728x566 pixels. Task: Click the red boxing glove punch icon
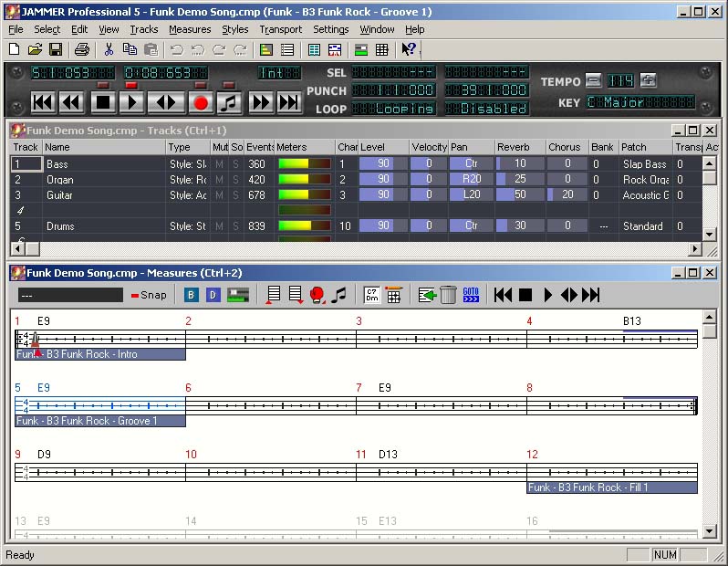coord(317,295)
